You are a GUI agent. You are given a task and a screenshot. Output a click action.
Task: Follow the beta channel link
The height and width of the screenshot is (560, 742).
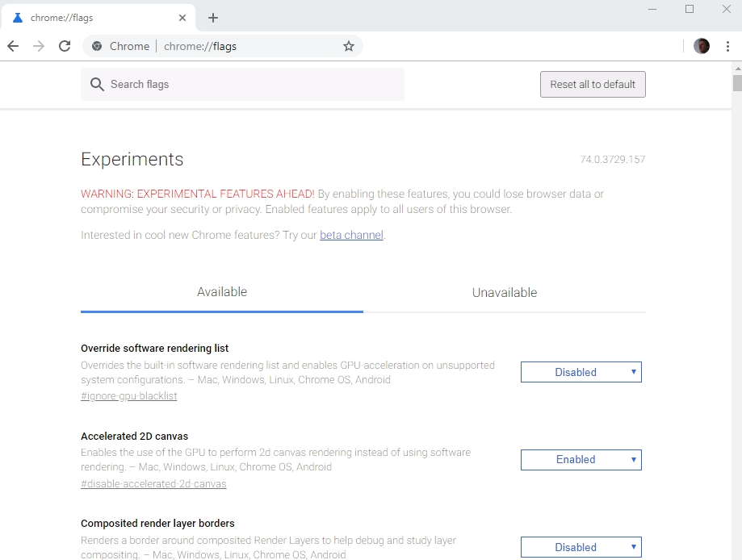click(x=351, y=236)
